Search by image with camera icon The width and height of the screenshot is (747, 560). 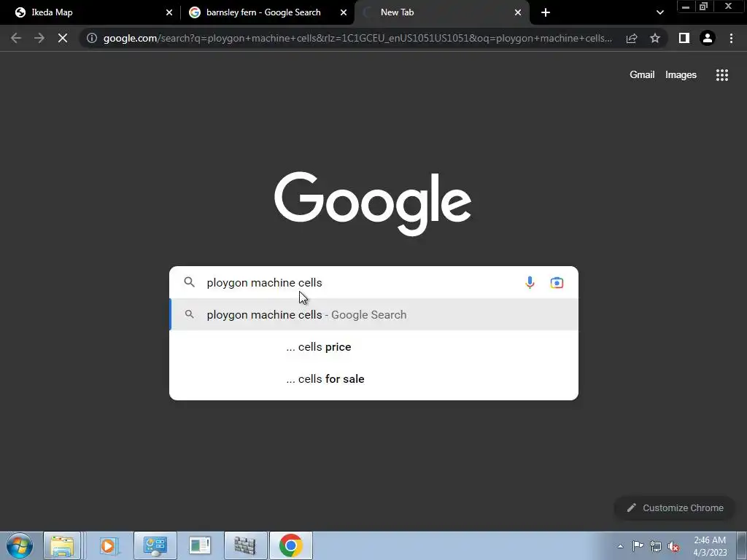[557, 282]
